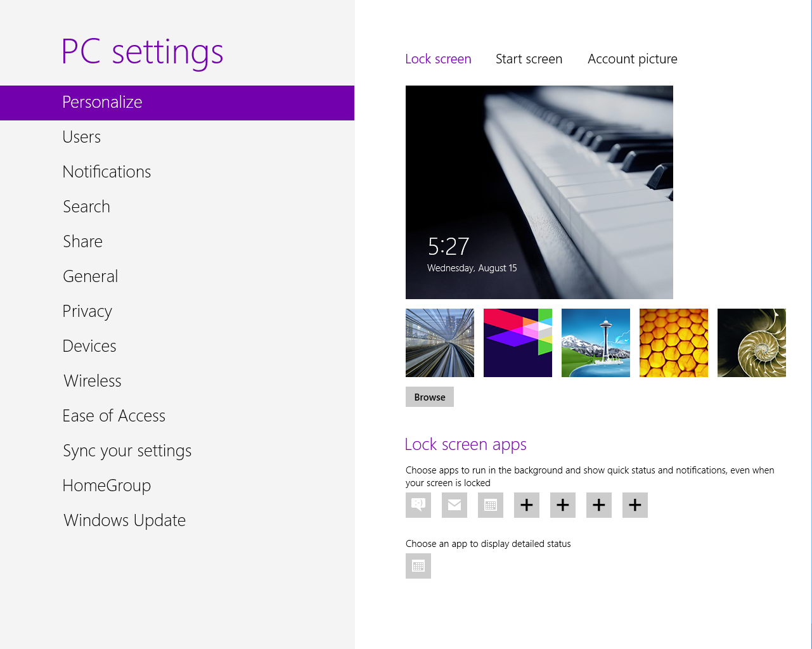
Task: Select the Calendar quick status app icon
Action: coord(491,505)
